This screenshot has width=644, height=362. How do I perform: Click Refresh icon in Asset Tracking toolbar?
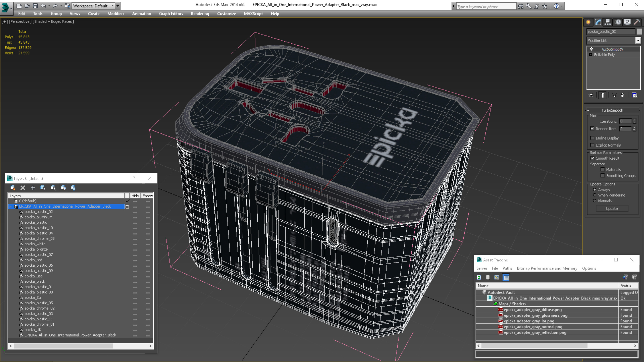coord(479,277)
